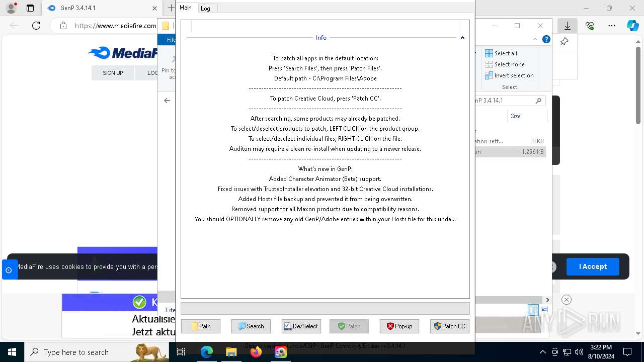This screenshot has width=644, height=362.
Task: Click the Patch CC button
Action: pyautogui.click(x=450, y=326)
